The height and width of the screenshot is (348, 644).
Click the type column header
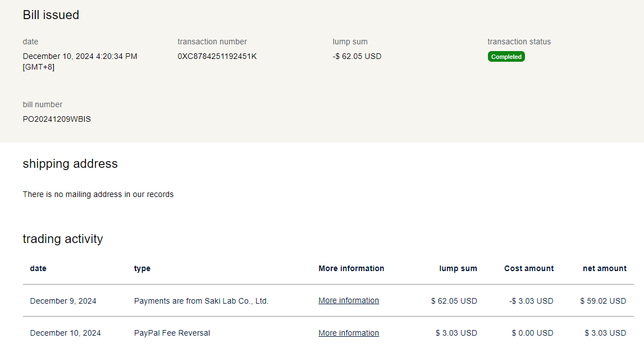click(x=142, y=268)
